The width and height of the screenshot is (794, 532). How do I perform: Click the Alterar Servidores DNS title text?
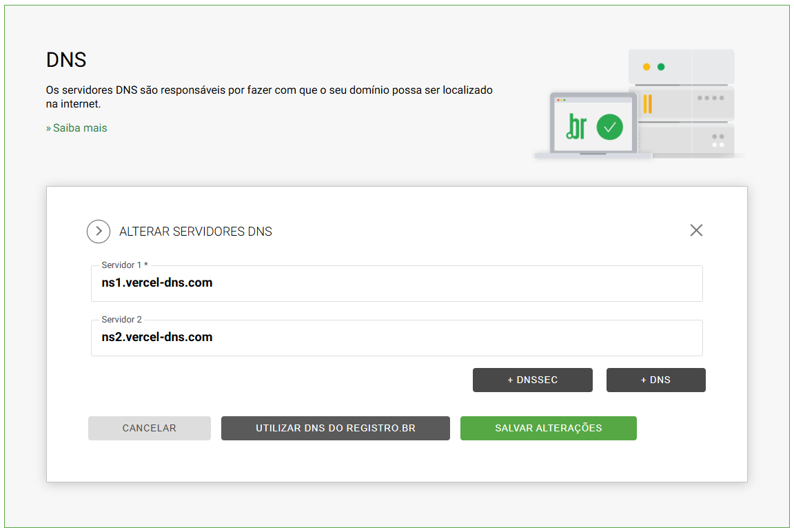point(196,232)
